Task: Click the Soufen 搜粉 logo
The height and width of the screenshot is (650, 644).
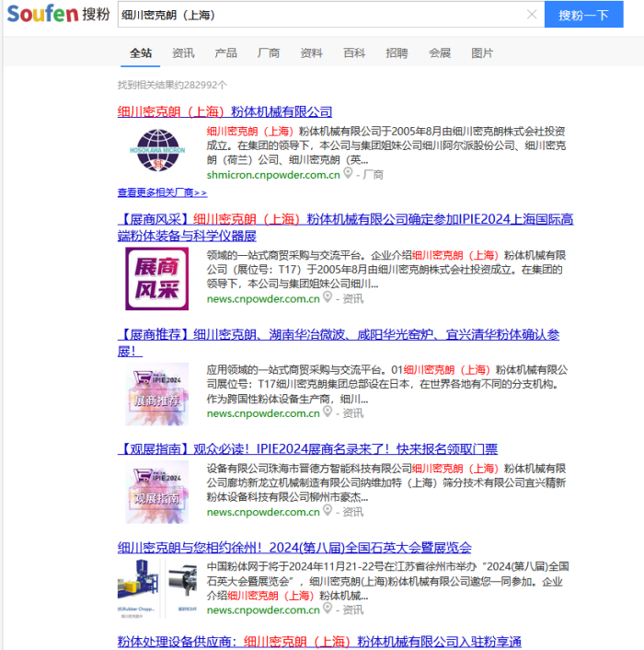Action: pyautogui.click(x=56, y=15)
